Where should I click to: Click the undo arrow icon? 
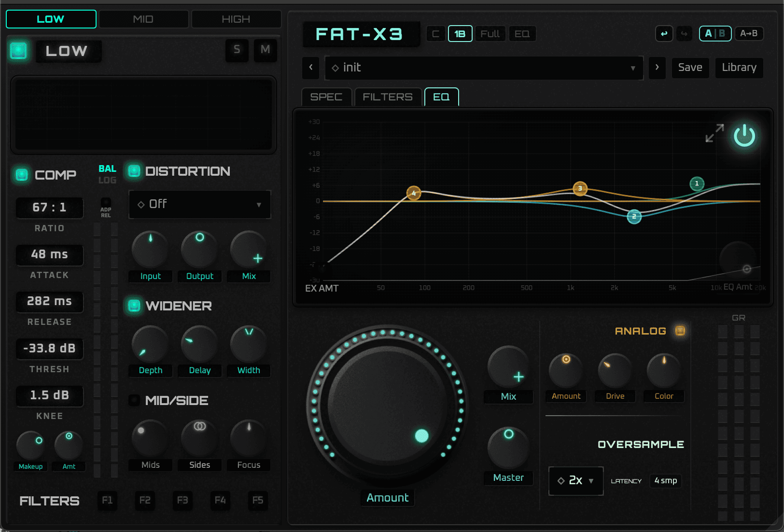(664, 34)
